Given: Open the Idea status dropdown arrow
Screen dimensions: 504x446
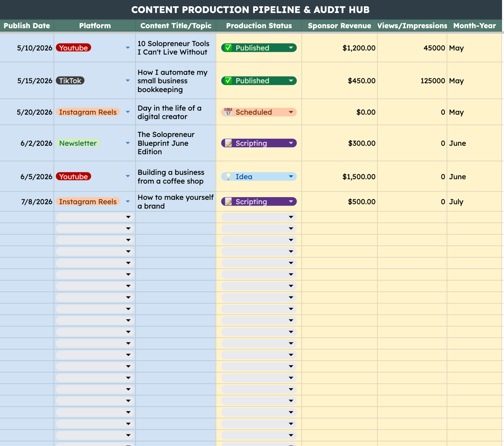Looking at the screenshot, I should click(x=291, y=177).
